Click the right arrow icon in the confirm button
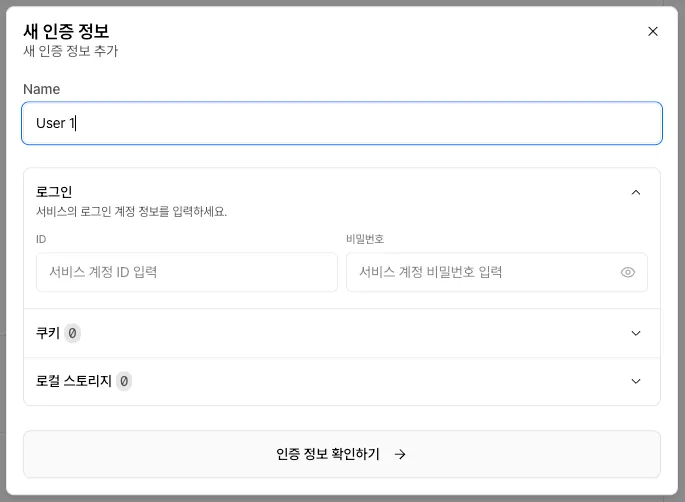The width and height of the screenshot is (685, 502). pyautogui.click(x=400, y=454)
